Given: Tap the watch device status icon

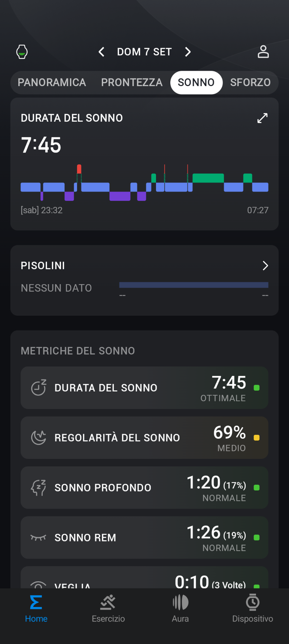Looking at the screenshot, I should [x=22, y=52].
